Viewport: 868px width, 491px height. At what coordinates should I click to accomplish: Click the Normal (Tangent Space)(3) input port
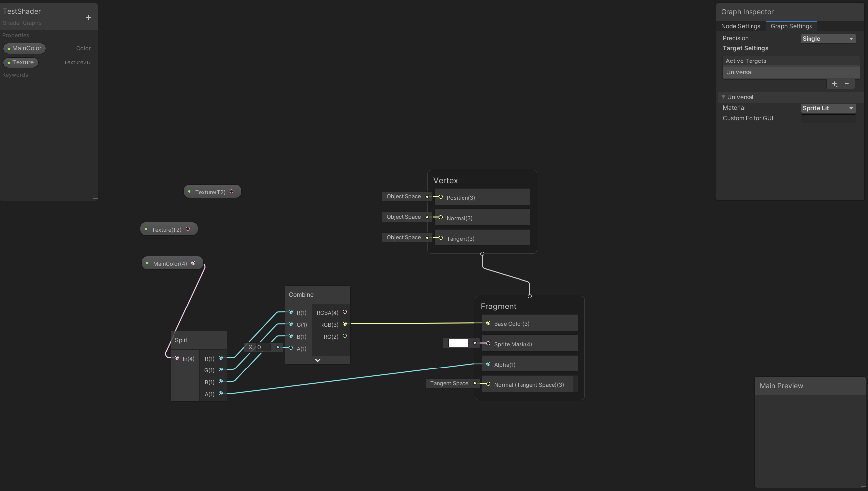pos(488,384)
